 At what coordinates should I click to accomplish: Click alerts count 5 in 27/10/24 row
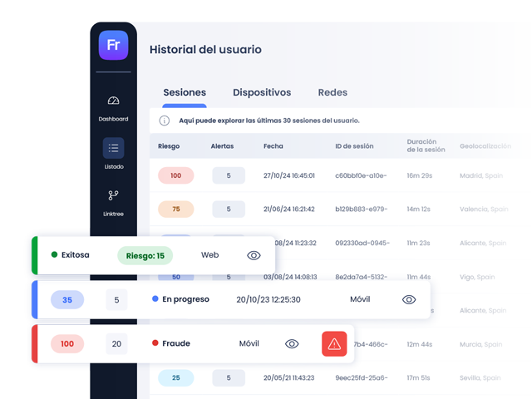click(x=229, y=175)
